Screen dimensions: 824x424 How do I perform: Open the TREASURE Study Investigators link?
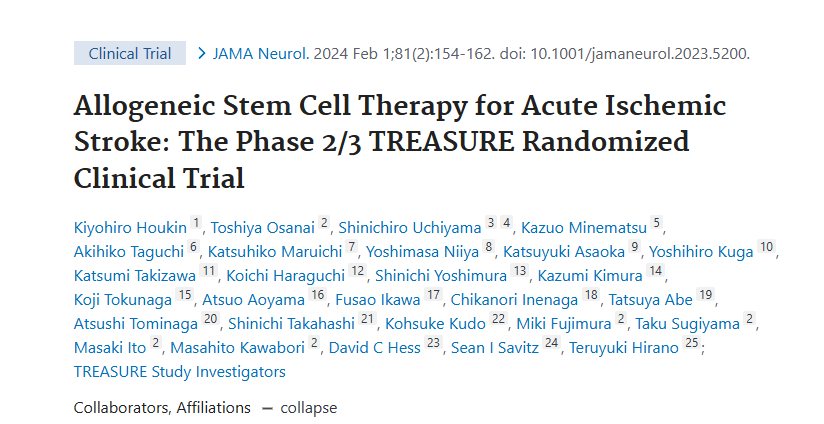coord(179,372)
